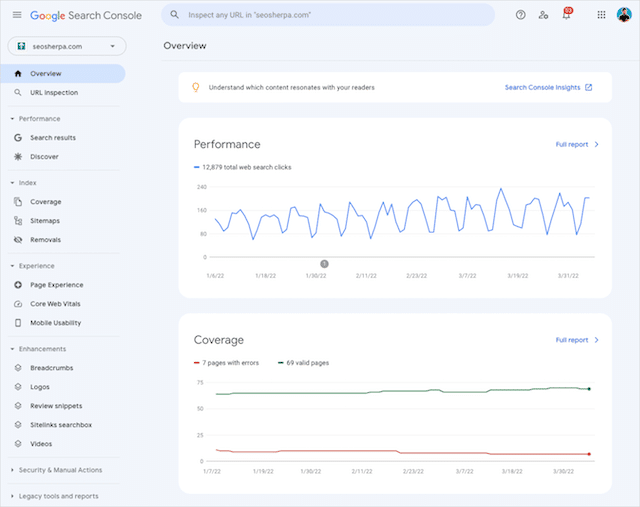Collapse the Index sidebar section
The width and height of the screenshot is (640, 507).
point(12,183)
